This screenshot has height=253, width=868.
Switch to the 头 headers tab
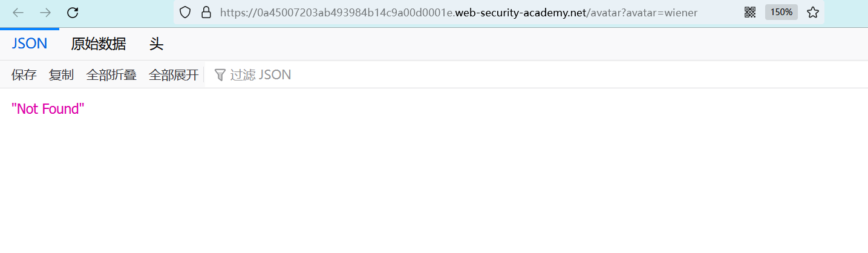[156, 44]
